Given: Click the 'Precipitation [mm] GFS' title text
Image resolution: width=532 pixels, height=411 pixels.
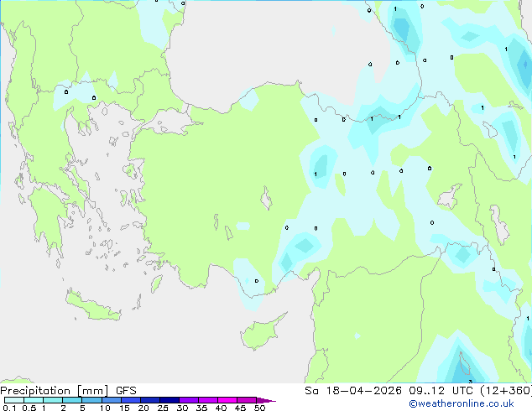Looking at the screenshot, I should coord(68,391).
